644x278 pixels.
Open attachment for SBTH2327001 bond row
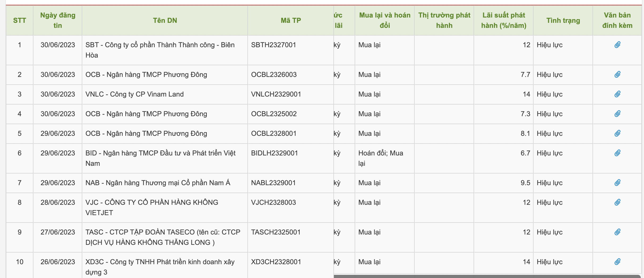tap(617, 45)
